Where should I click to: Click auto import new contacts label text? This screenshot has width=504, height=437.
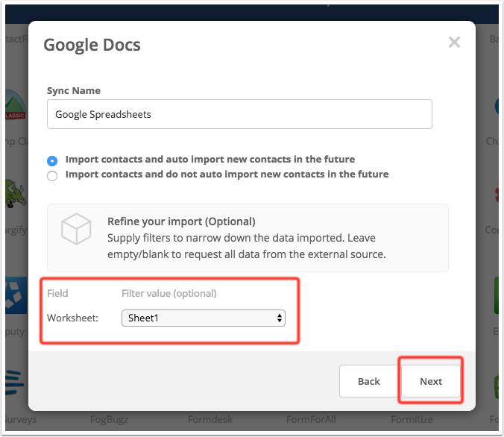coord(210,159)
